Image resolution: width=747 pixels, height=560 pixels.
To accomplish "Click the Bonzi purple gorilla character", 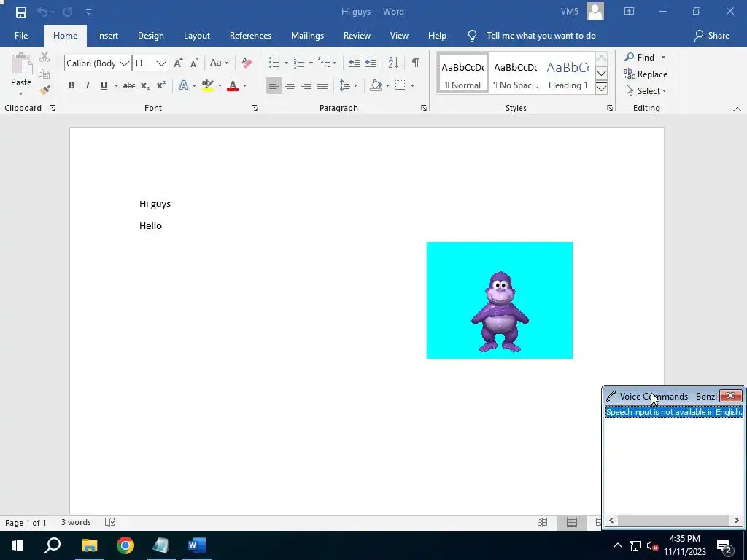I will [500, 312].
